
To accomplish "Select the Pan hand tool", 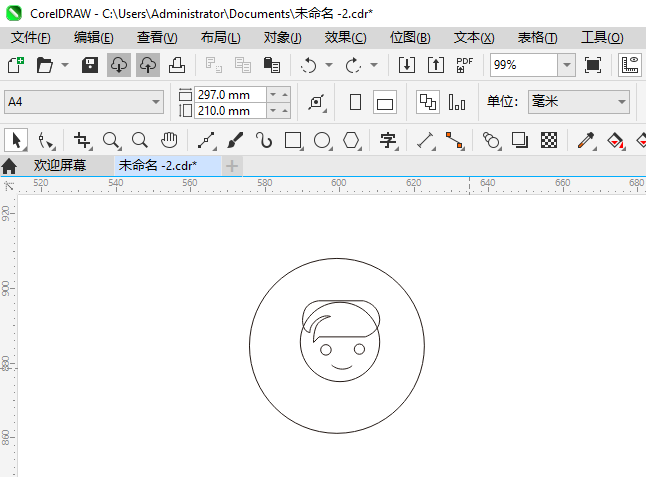I will click(169, 140).
